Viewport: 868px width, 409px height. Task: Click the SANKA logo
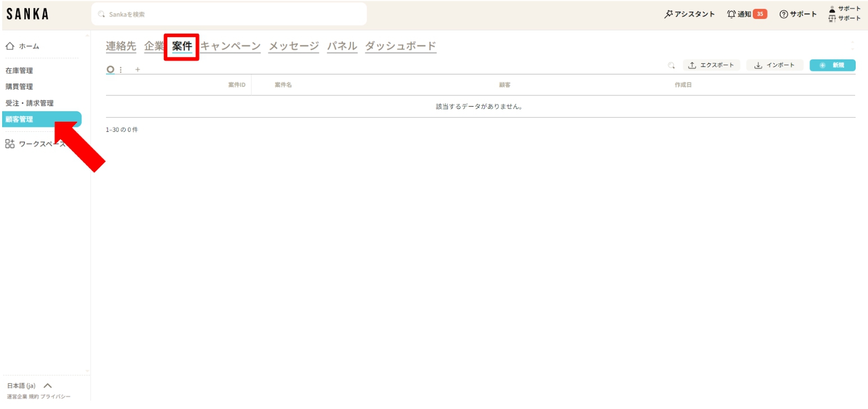pyautogui.click(x=28, y=15)
